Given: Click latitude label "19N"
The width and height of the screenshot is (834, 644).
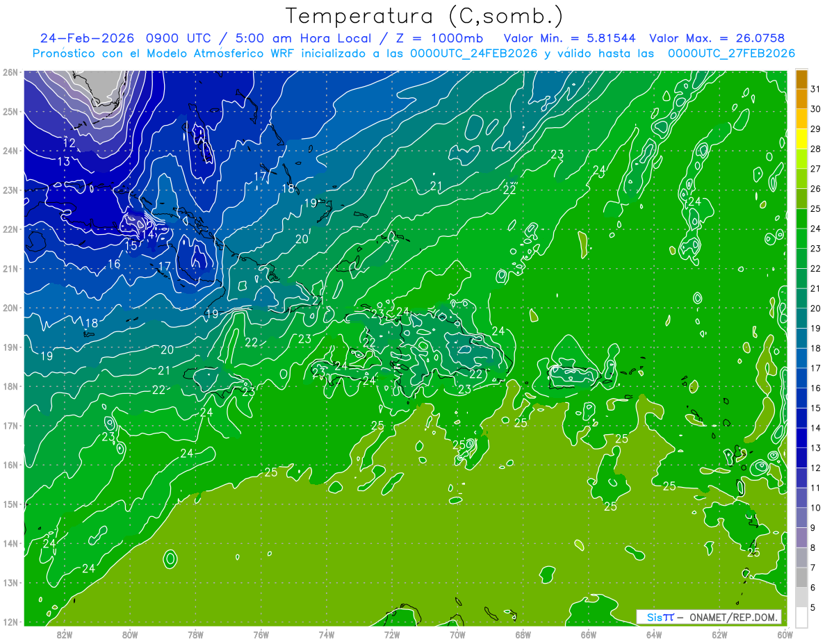Looking at the screenshot, I should [x=10, y=347].
